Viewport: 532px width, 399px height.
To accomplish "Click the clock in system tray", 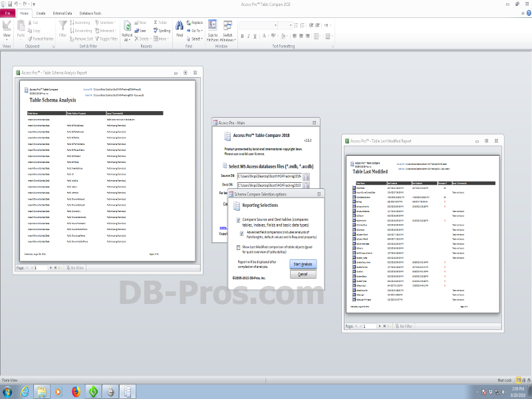I will (518, 392).
